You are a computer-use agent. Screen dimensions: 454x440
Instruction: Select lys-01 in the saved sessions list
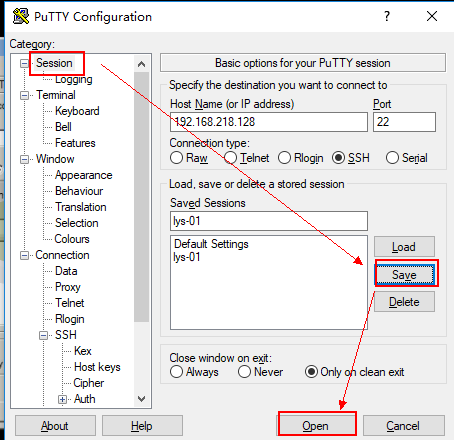(187, 257)
